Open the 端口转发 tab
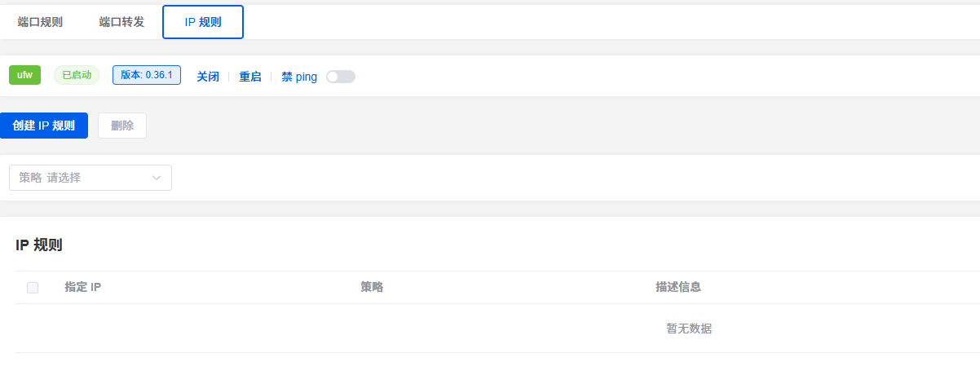The image size is (980, 375). click(x=121, y=22)
